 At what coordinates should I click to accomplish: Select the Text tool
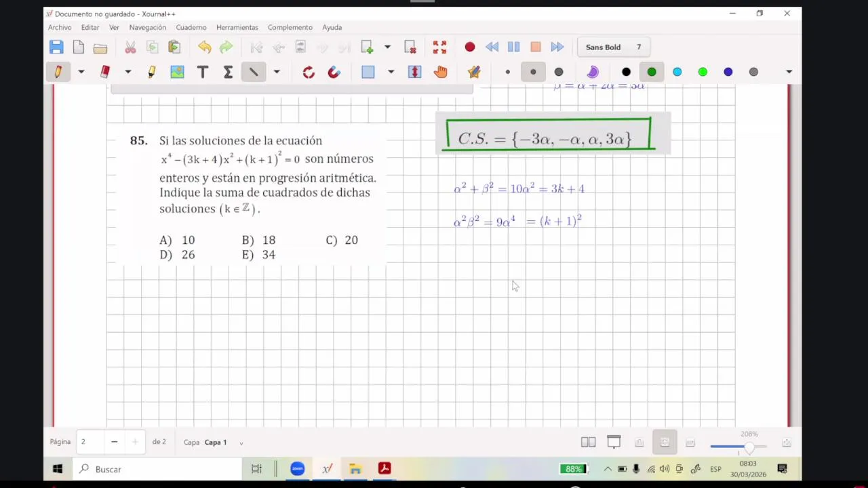[x=202, y=72]
